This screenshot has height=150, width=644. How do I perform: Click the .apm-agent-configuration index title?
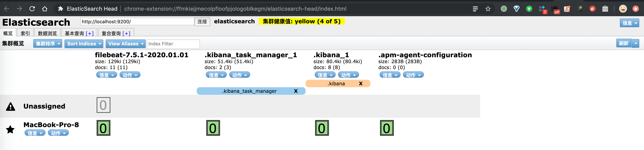click(425, 55)
